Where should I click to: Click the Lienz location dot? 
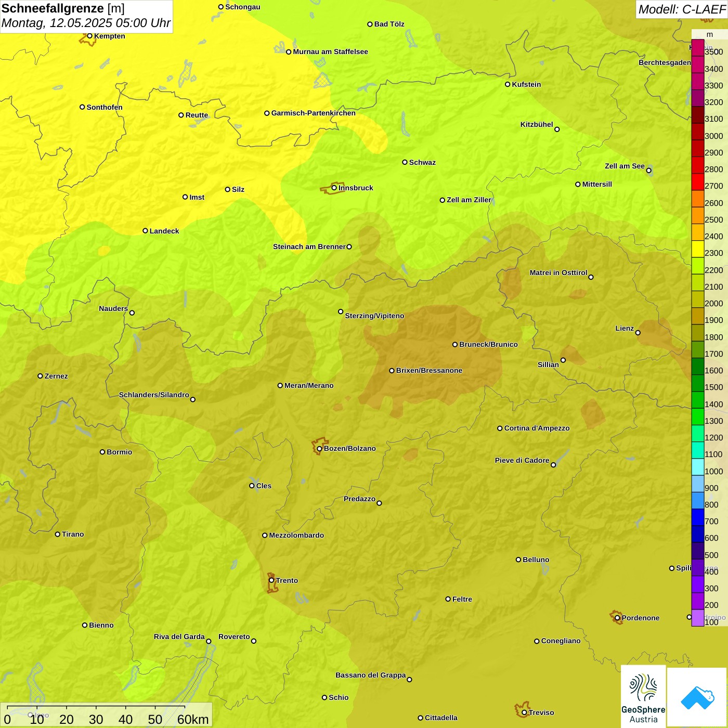638,333
